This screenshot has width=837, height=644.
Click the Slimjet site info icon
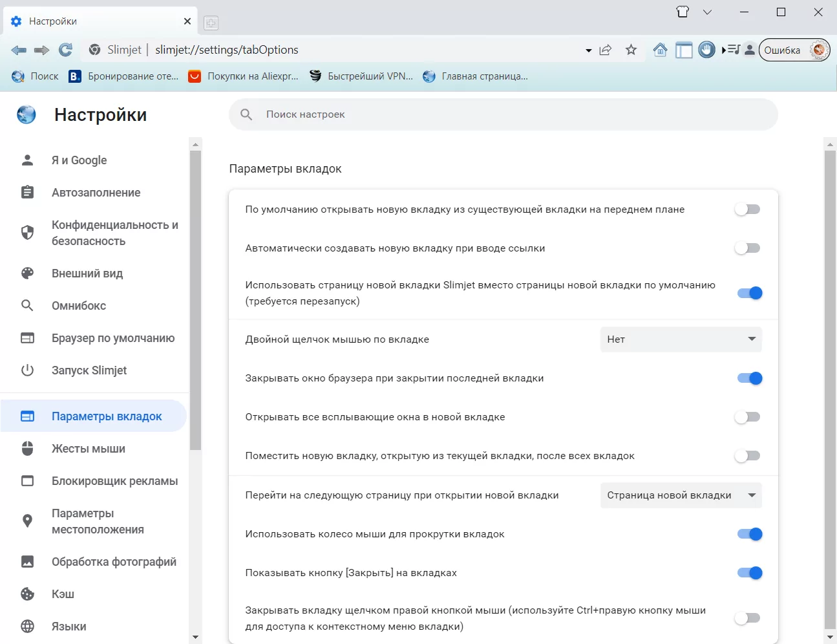coord(94,50)
